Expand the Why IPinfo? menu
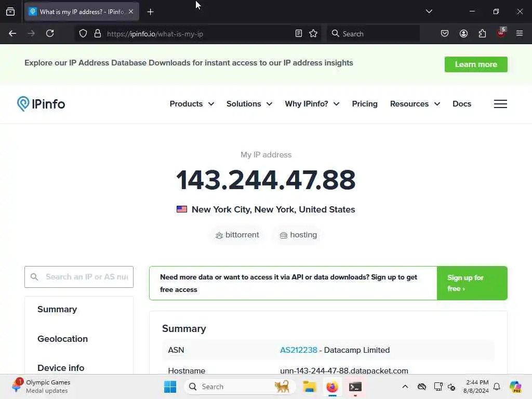 point(312,104)
